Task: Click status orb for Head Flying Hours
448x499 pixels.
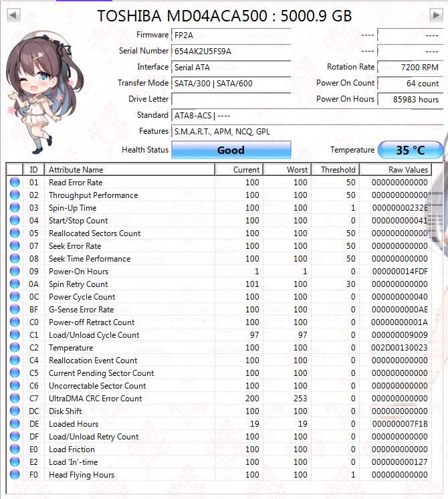Action: pyautogui.click(x=15, y=474)
